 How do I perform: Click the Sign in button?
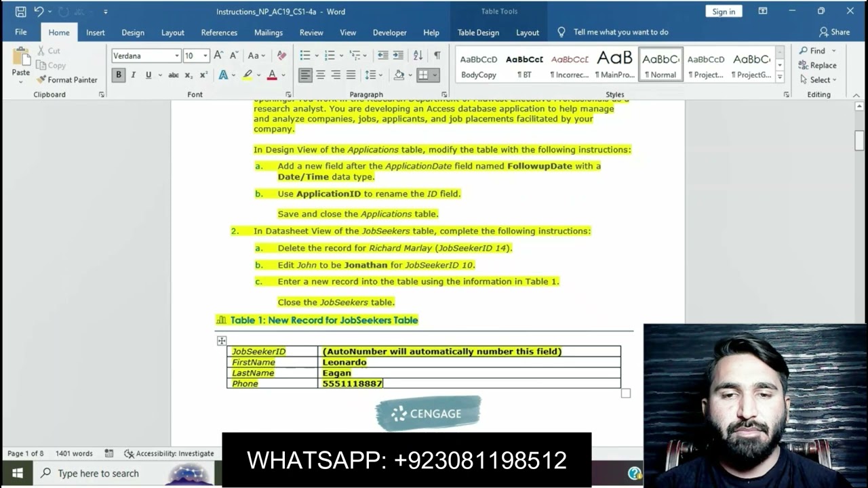coord(724,12)
